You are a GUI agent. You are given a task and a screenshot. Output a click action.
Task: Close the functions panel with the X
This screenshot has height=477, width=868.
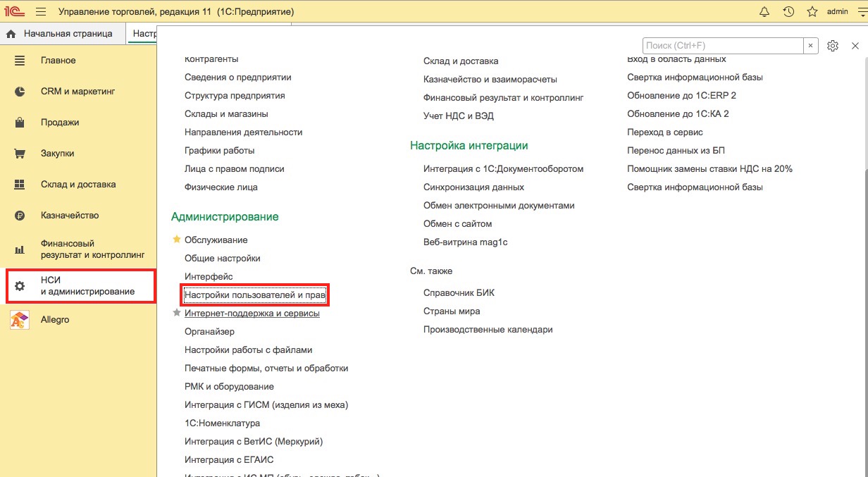click(855, 46)
